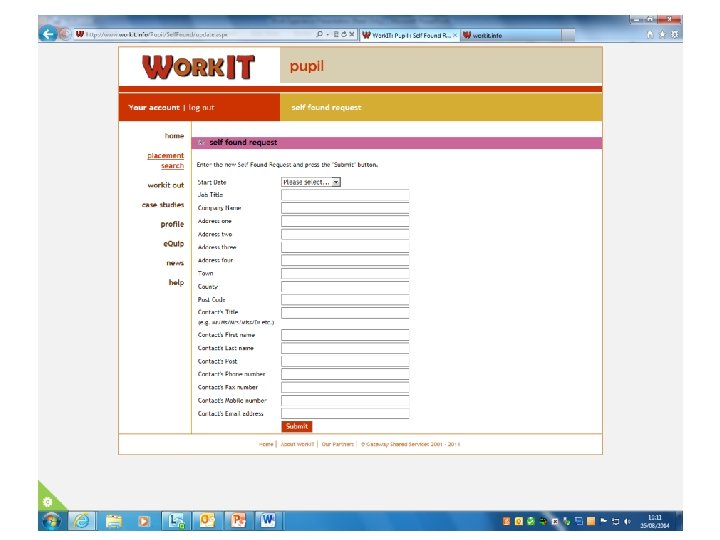Go to home in side menu
The image size is (720, 540).
tap(174, 136)
